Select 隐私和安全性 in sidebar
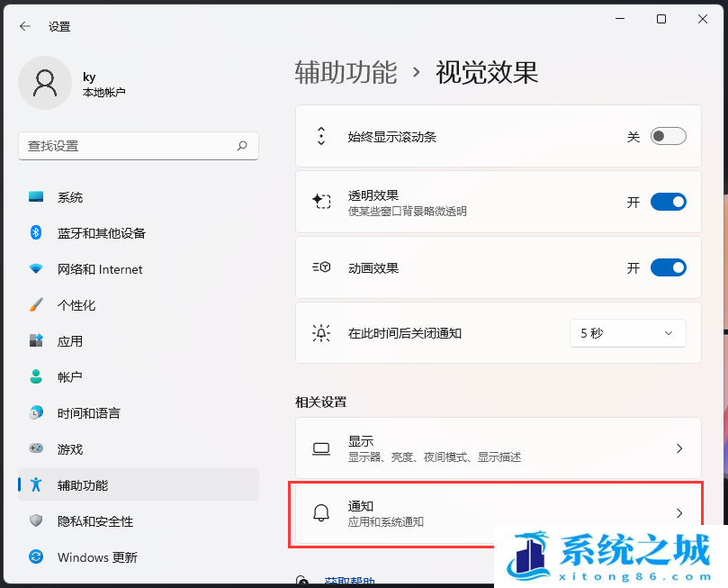 click(139, 520)
